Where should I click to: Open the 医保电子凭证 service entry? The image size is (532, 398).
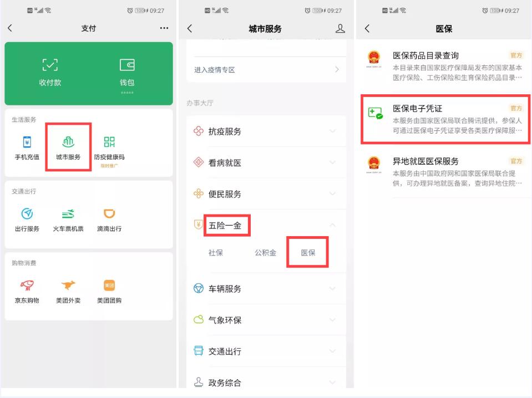(444, 119)
